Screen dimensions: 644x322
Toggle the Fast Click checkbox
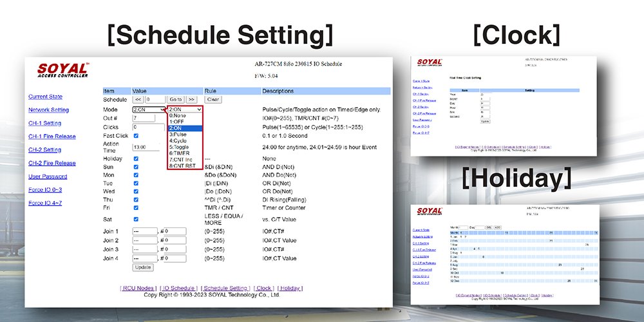point(135,136)
